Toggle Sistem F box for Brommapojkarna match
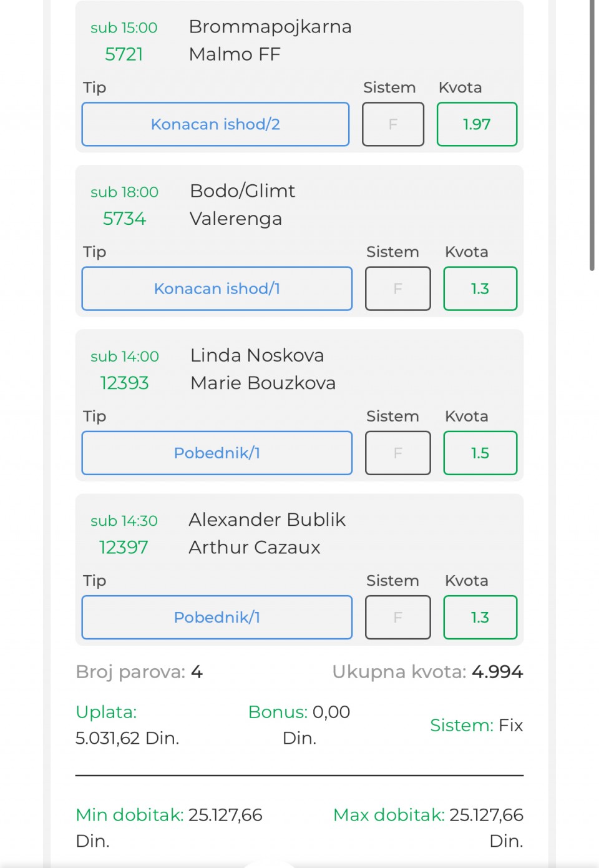Image resolution: width=599 pixels, height=868 pixels. point(393,124)
